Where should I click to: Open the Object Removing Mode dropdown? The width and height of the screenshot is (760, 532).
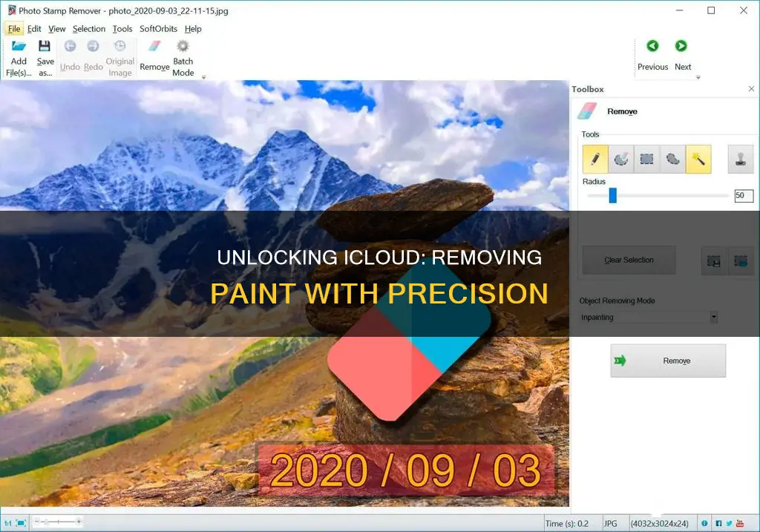point(649,318)
